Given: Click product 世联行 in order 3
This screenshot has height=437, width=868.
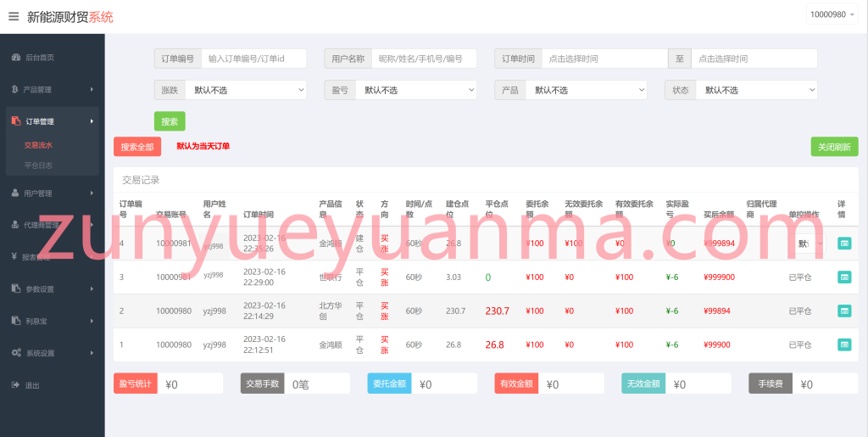Looking at the screenshot, I should coord(331,277).
